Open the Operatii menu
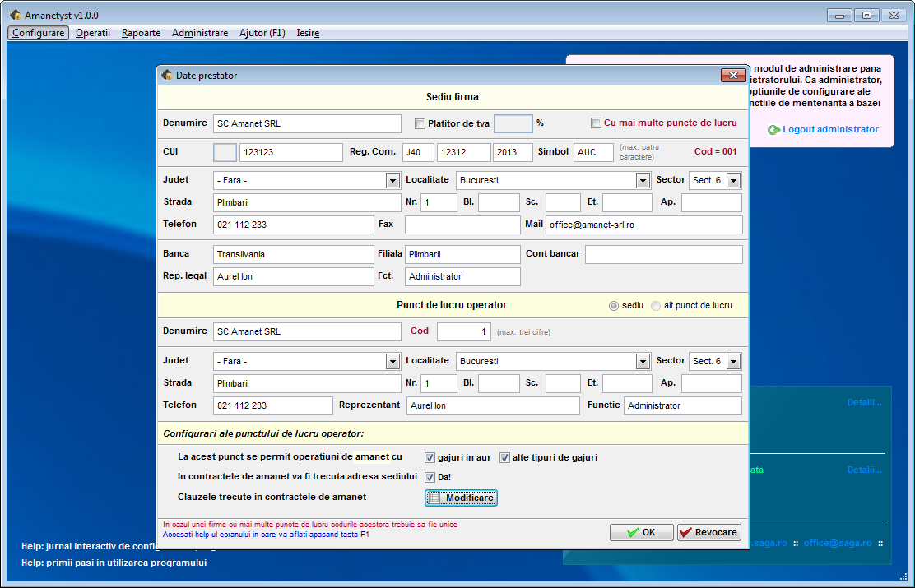915x588 pixels. click(92, 33)
